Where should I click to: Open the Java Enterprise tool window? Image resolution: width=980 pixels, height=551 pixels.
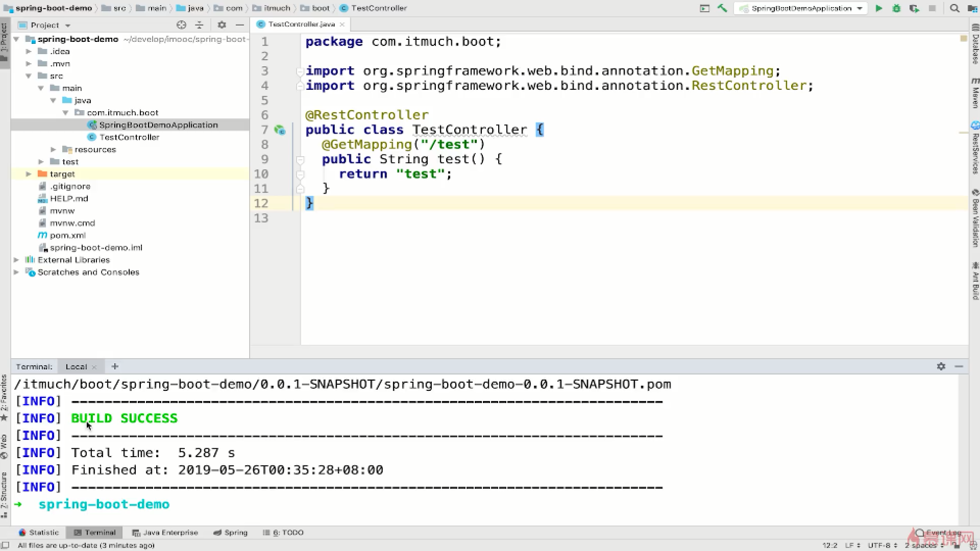(x=165, y=532)
